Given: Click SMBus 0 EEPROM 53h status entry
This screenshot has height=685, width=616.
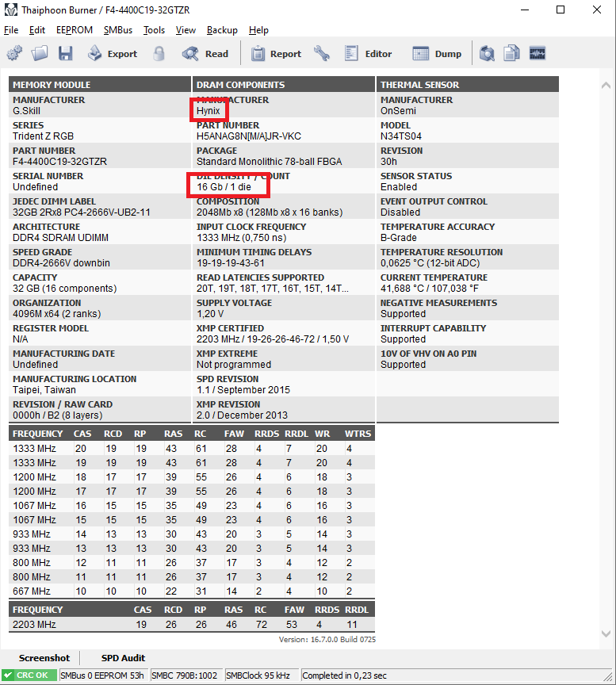Looking at the screenshot, I should click(x=102, y=675).
